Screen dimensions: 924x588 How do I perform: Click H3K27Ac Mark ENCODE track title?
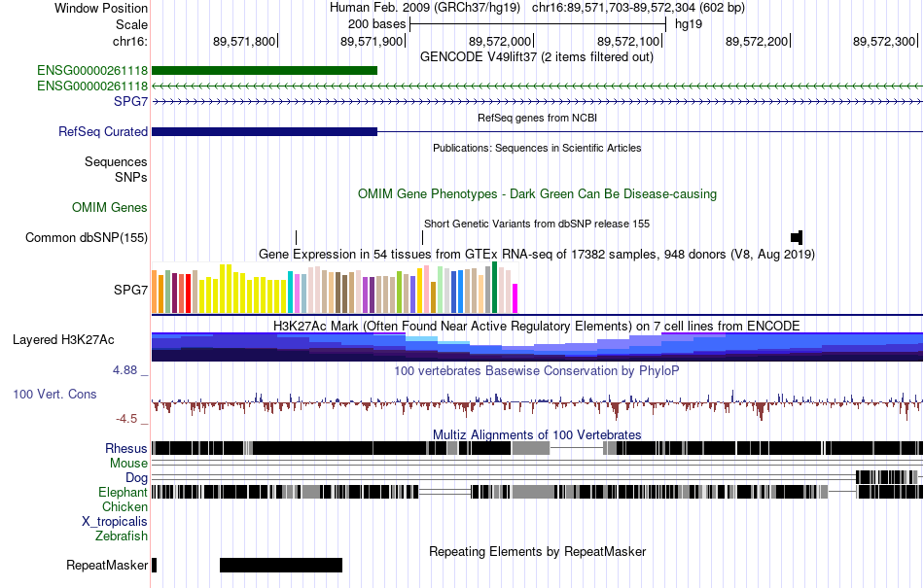pos(537,327)
